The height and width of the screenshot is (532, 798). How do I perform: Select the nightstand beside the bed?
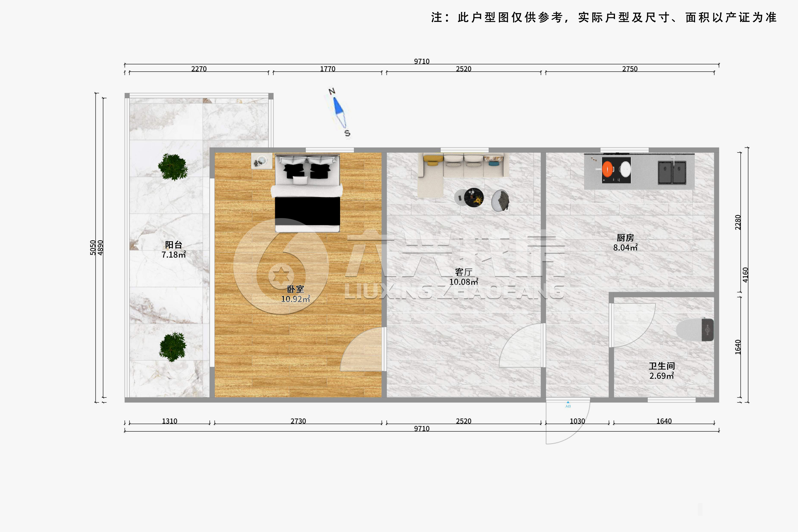[261, 161]
